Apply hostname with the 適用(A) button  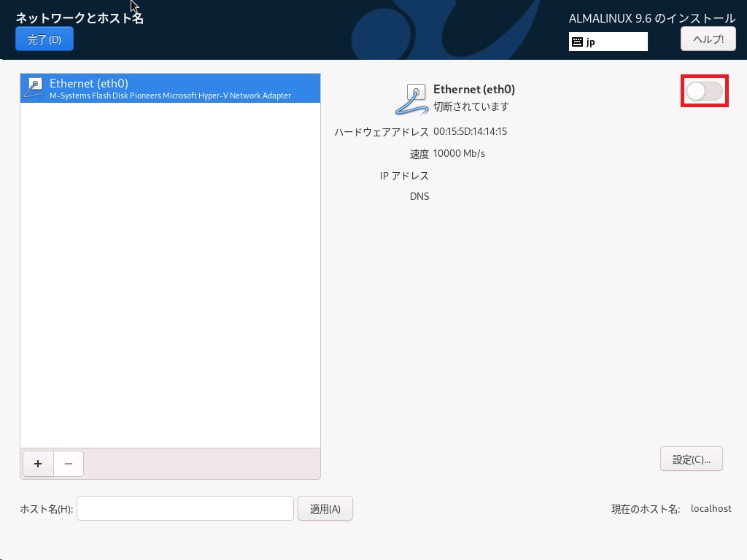pyautogui.click(x=325, y=509)
